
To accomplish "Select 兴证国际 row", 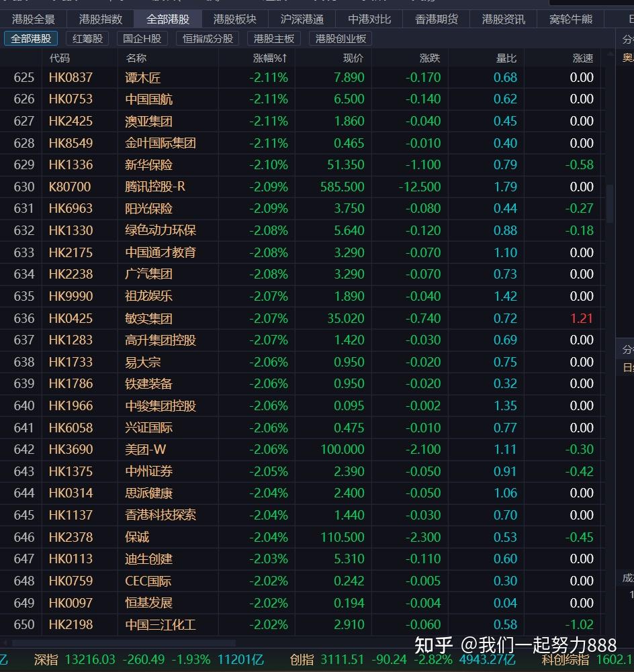I will (302, 428).
